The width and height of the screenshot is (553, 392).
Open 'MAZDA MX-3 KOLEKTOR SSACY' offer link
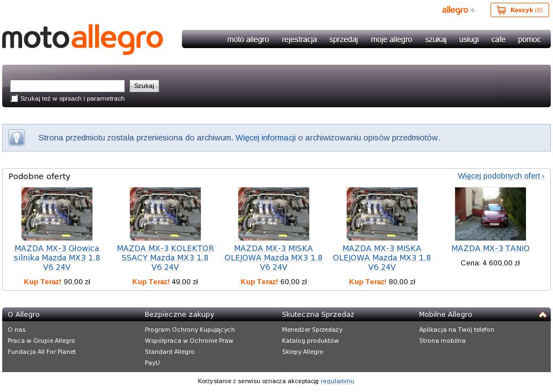coord(165,258)
